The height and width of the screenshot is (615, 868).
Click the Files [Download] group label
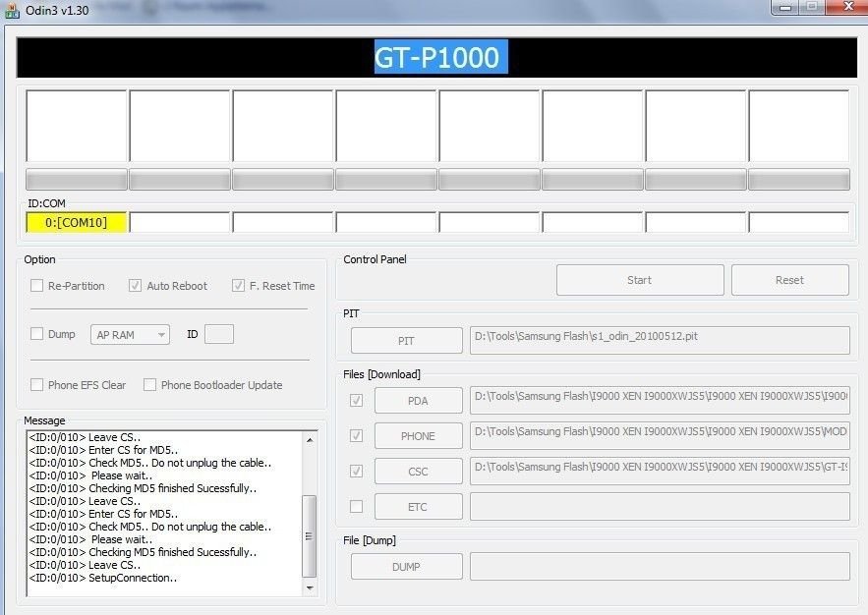click(x=381, y=374)
